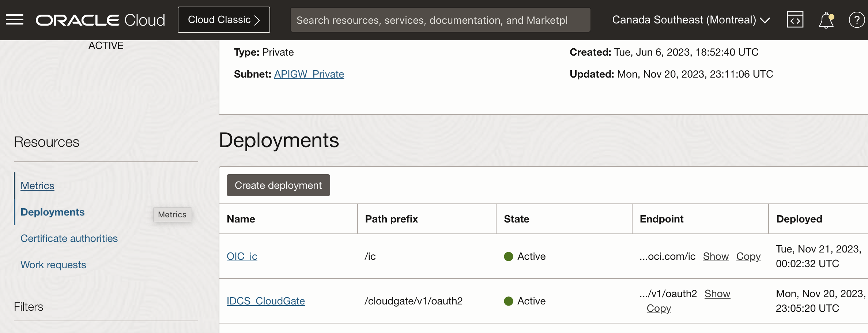Viewport: 868px width, 333px height.
Task: Open the OIC_ic deployment link
Action: [x=242, y=256]
